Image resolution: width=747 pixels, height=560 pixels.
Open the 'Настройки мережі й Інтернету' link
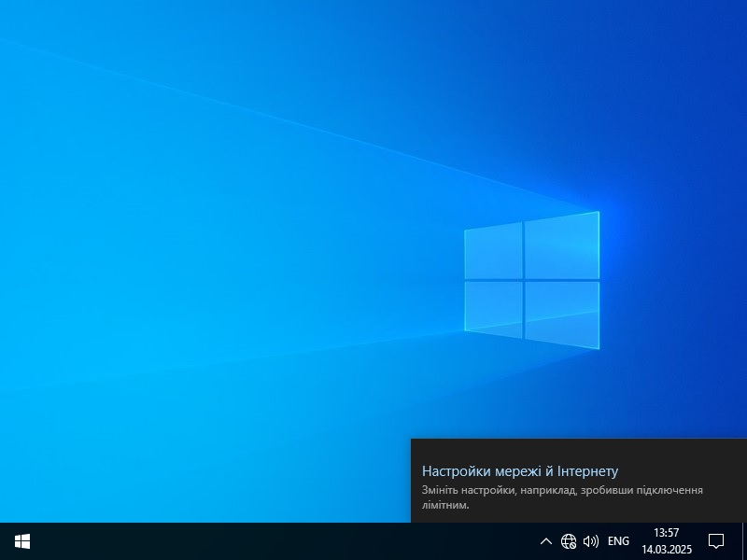(520, 471)
